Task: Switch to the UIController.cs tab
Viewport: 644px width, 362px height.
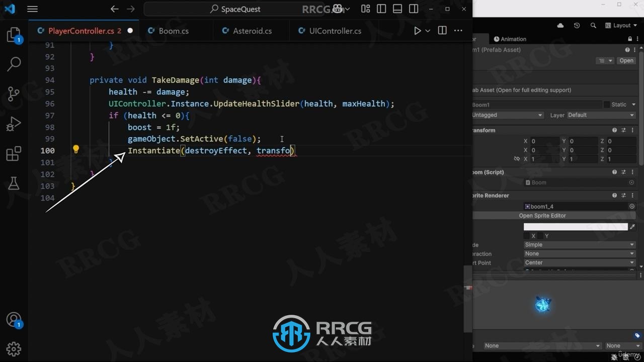Action: [335, 31]
